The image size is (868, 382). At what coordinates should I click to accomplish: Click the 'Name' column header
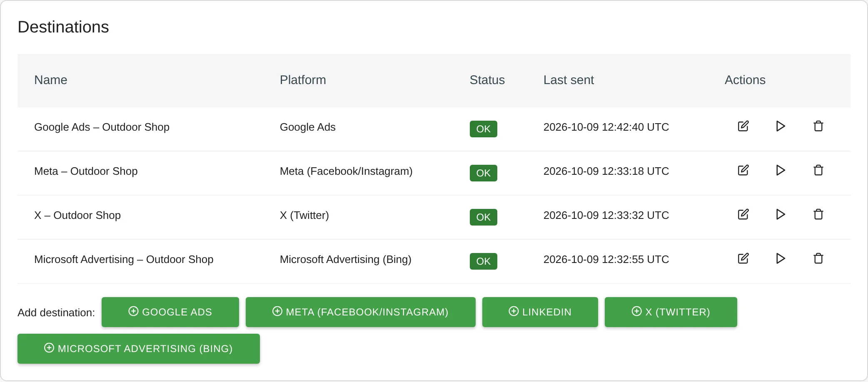[51, 80]
